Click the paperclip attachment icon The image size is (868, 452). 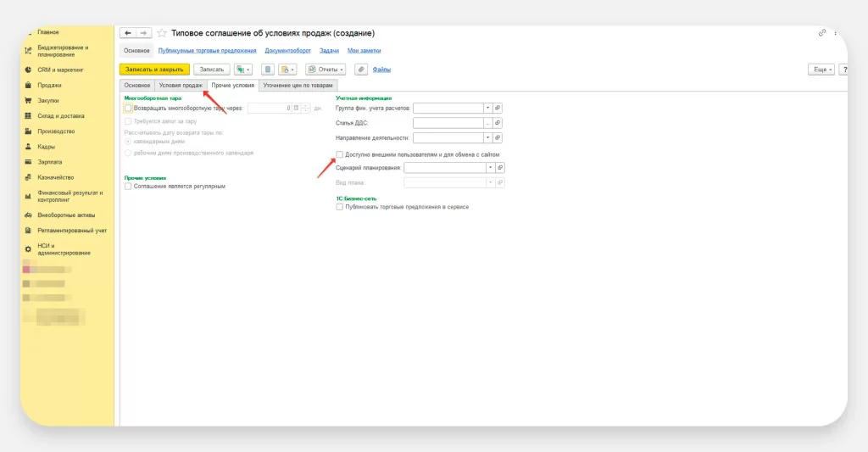coord(360,69)
